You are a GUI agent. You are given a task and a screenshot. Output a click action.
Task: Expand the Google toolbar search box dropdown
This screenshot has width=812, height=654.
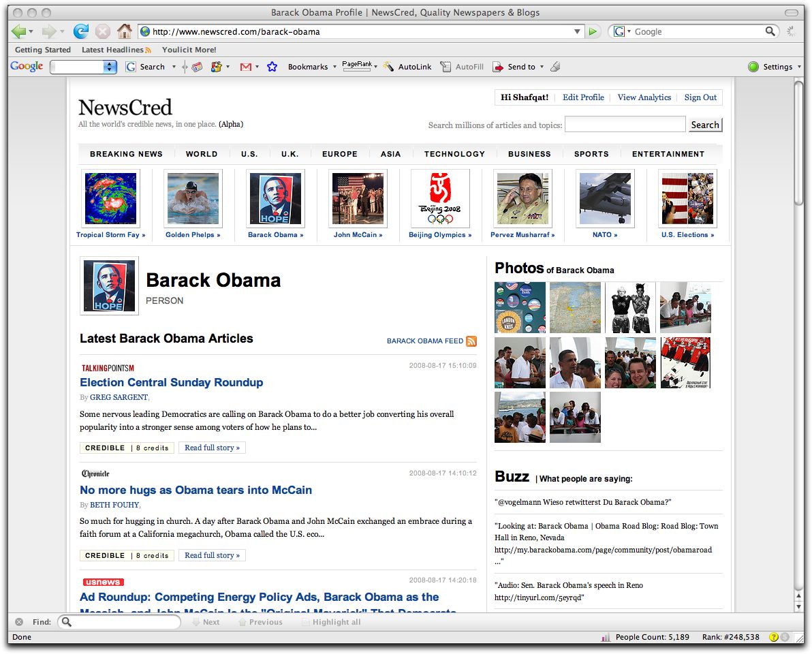(110, 67)
